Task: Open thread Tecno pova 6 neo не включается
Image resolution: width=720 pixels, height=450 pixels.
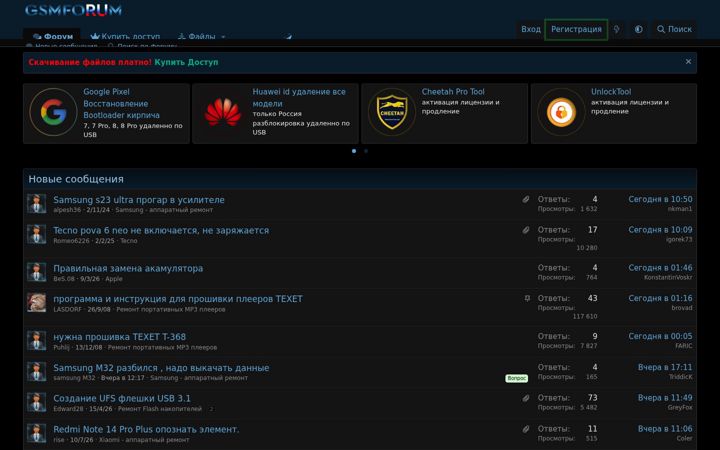Action: click(x=161, y=231)
